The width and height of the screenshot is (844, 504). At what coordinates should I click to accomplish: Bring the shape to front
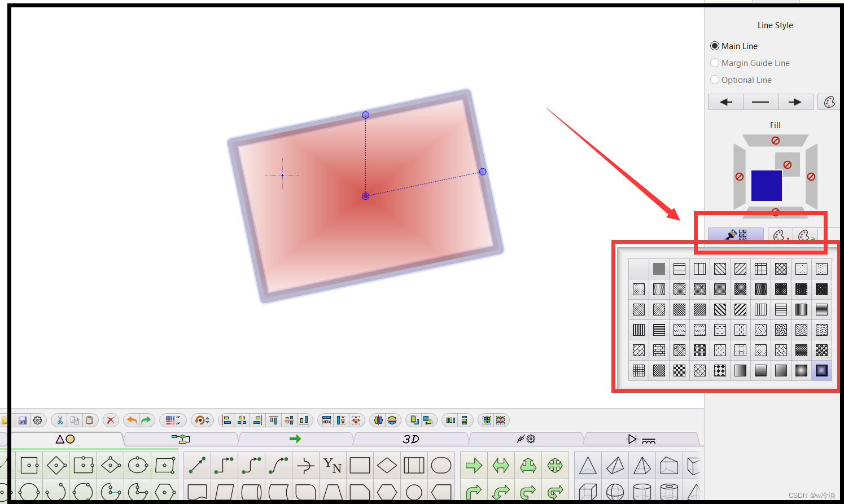click(x=414, y=420)
